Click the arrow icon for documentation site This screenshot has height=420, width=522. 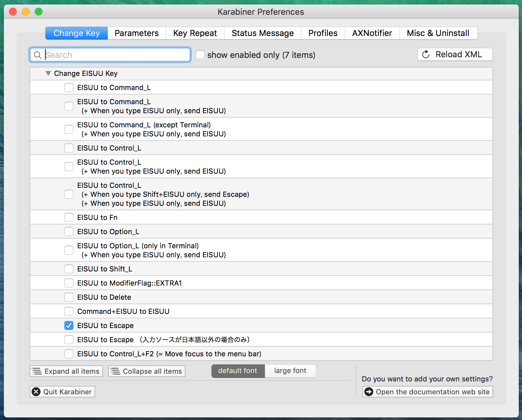click(x=369, y=392)
